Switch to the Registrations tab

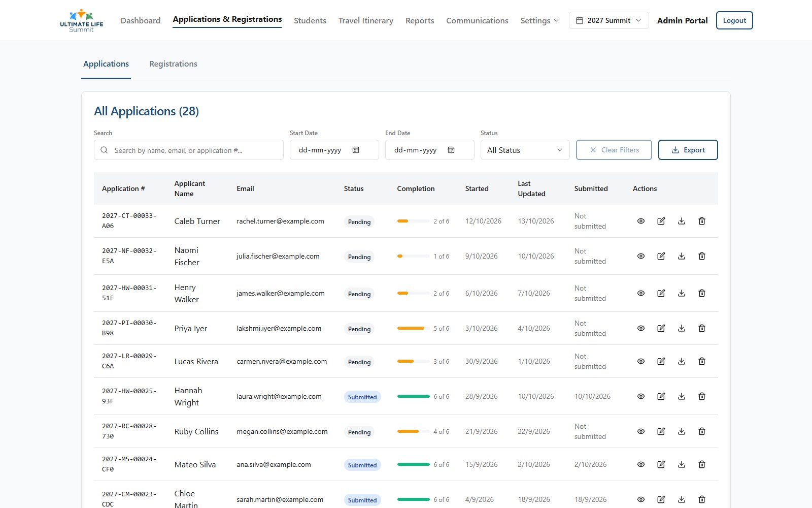coord(173,64)
